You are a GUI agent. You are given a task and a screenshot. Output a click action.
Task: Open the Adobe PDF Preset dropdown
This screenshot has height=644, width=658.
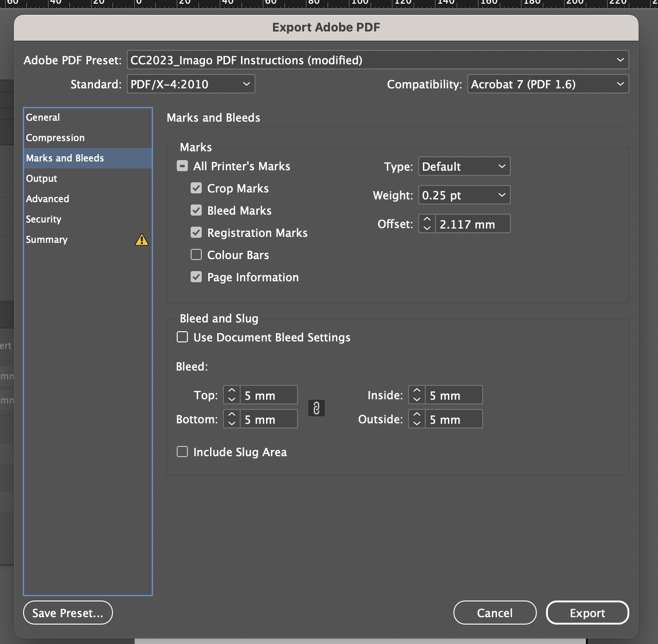coord(377,60)
